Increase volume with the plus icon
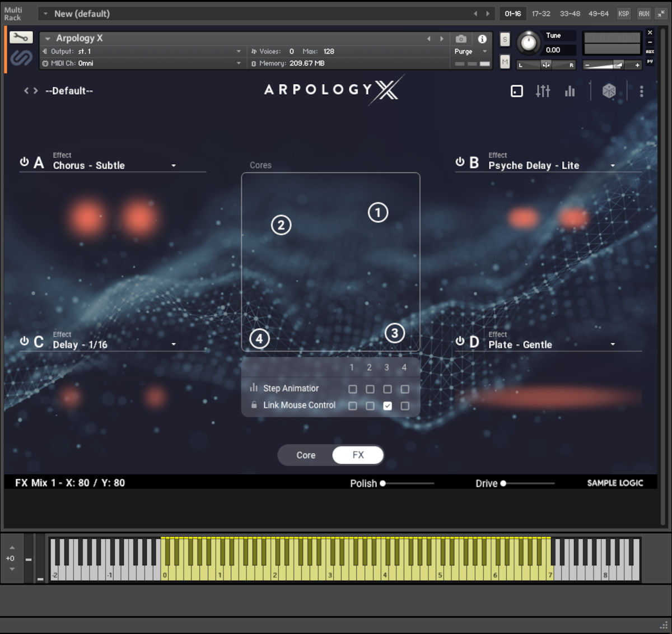 click(637, 65)
